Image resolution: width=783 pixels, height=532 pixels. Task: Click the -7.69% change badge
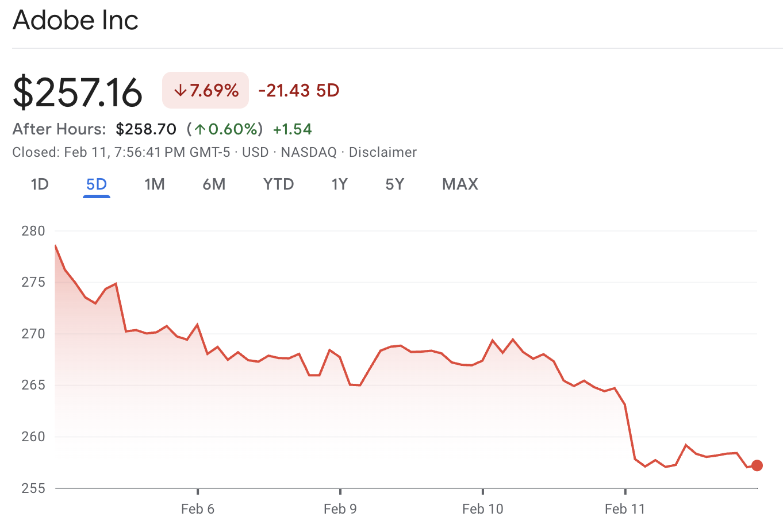(x=205, y=90)
